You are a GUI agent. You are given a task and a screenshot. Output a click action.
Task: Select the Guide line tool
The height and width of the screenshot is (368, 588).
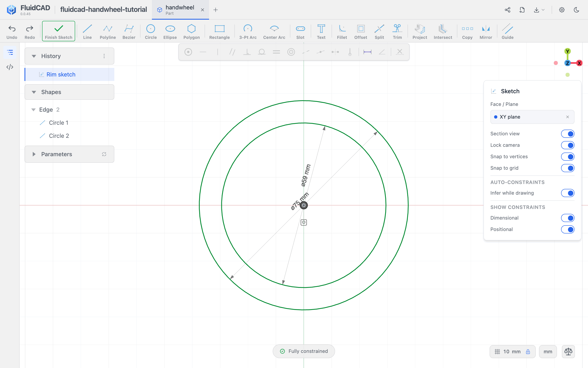pos(508,31)
